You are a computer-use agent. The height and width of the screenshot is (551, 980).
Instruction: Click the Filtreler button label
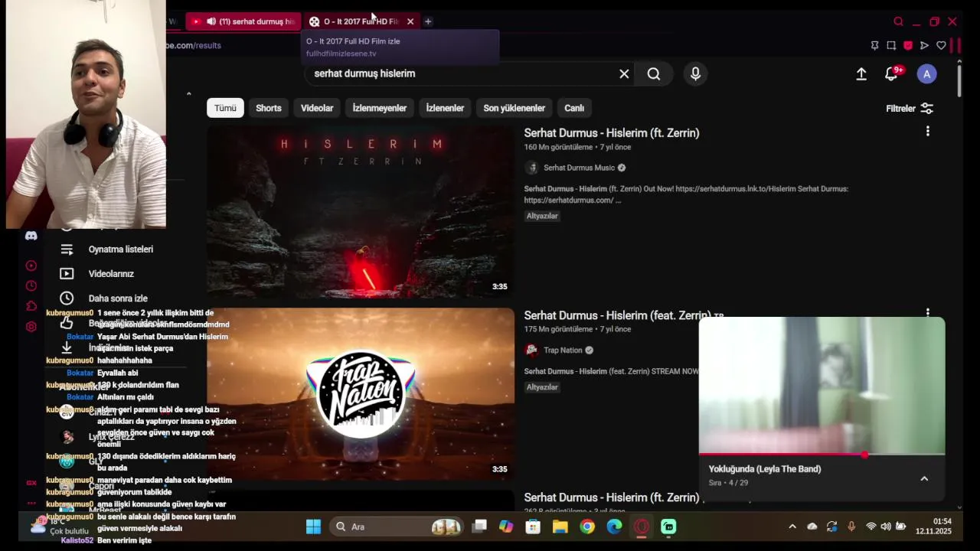click(x=900, y=109)
